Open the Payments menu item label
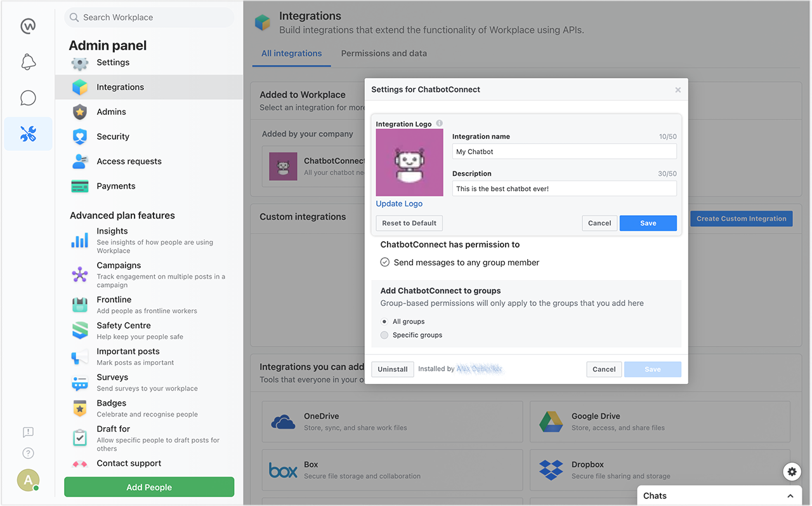The height and width of the screenshot is (506, 812). click(x=116, y=186)
